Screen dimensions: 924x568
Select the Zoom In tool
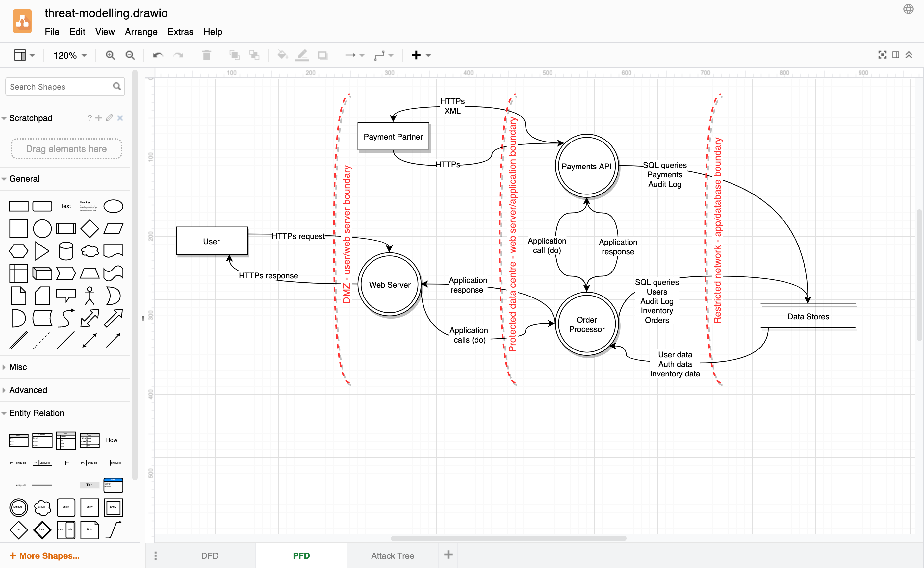pos(110,55)
